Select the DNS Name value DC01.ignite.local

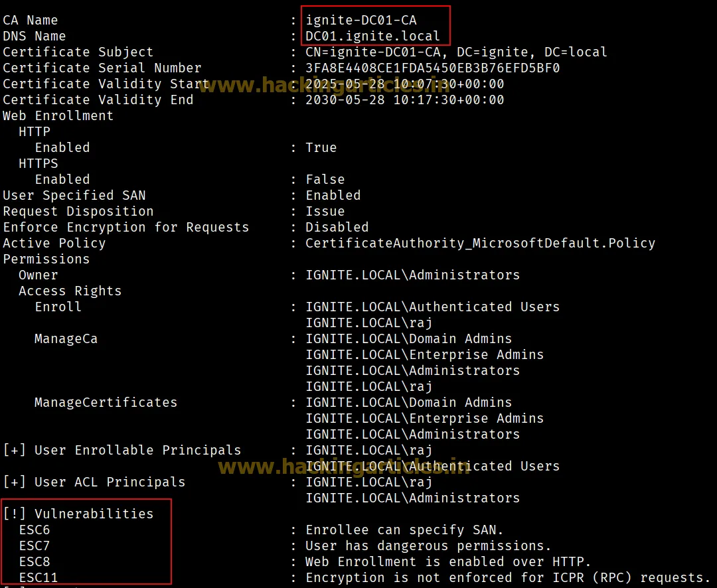tap(372, 36)
